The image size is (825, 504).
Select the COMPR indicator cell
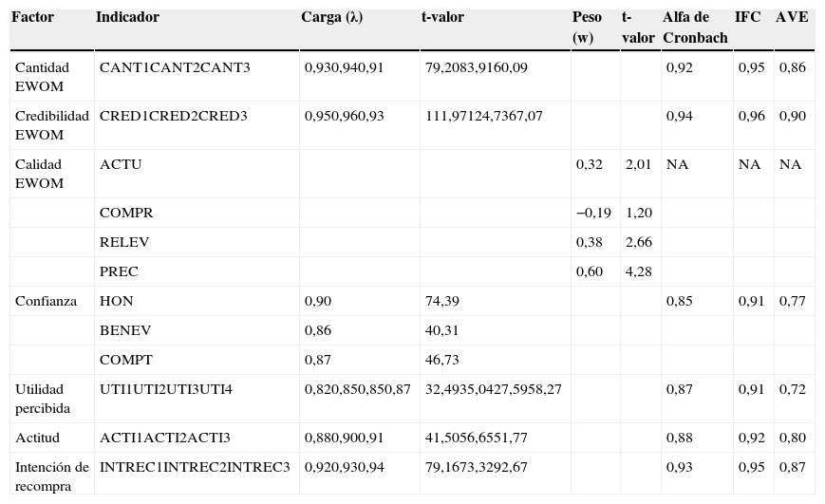[126, 213]
